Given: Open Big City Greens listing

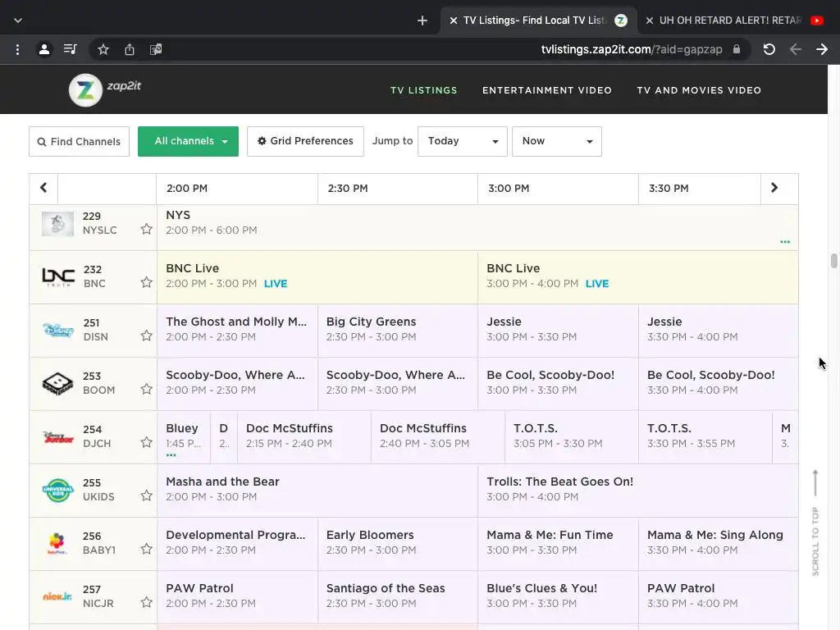Looking at the screenshot, I should (x=398, y=330).
